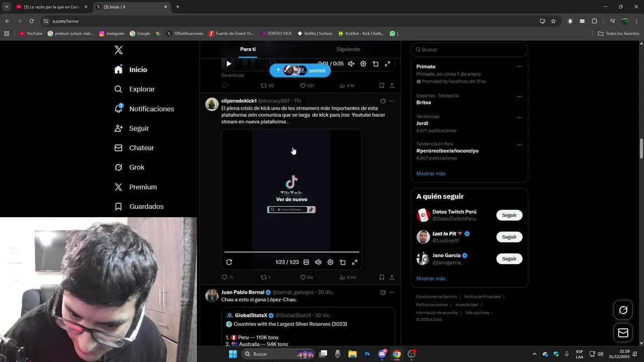Viewport: 644px width, 362px height.
Task: Open floating messages envelope button
Action: pyautogui.click(x=623, y=333)
